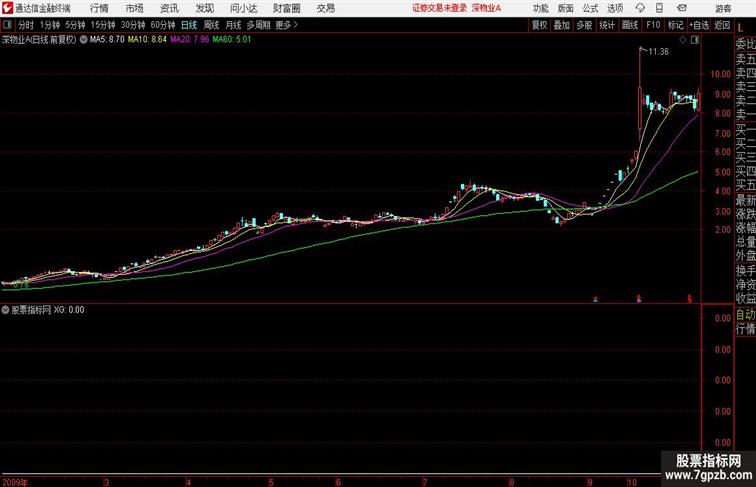Viewport: 756px width, 487px height.
Task: Click the 10.00 price axis label
Action: pos(720,74)
